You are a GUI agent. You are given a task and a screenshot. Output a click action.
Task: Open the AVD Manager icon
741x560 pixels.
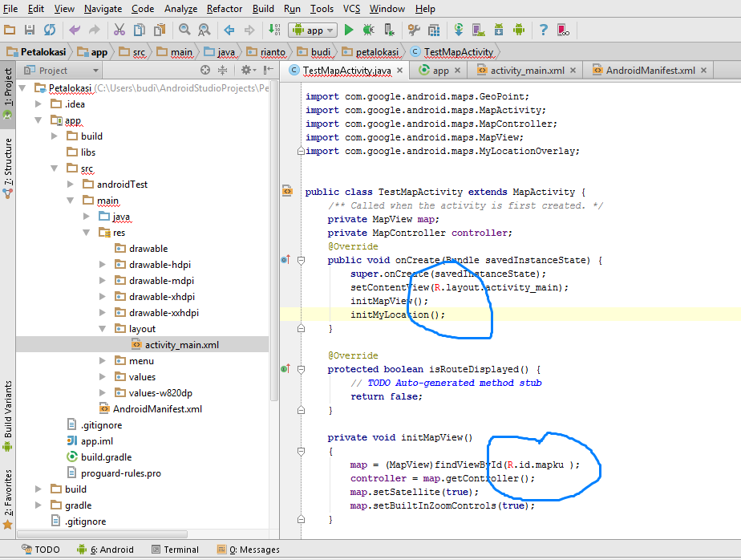tap(479, 30)
